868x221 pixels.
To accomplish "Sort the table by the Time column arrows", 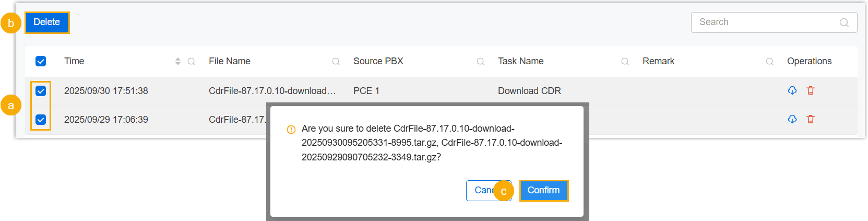I will point(178,61).
